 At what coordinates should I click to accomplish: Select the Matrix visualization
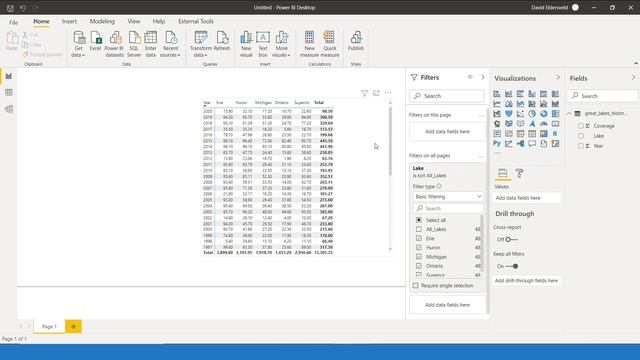pyautogui.click(x=544, y=133)
